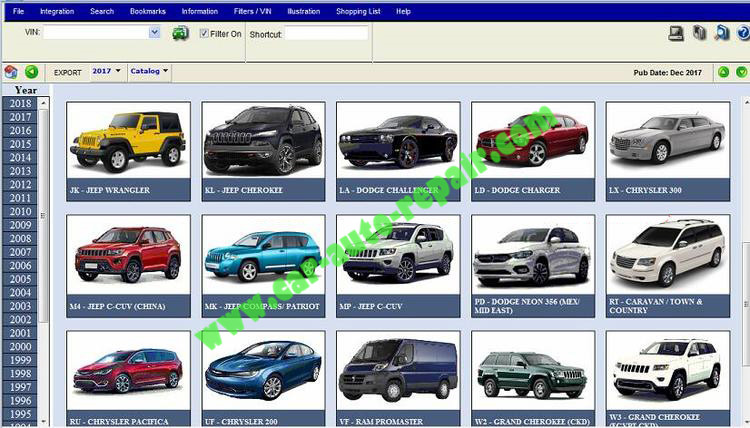Open the UF - Chrysler 200 catalog

tap(264, 379)
